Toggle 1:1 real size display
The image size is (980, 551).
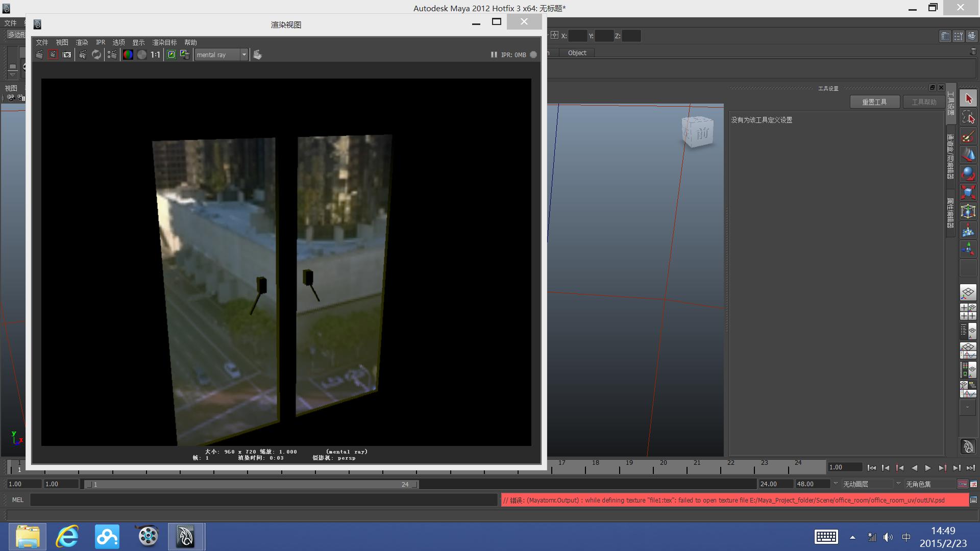coord(154,54)
